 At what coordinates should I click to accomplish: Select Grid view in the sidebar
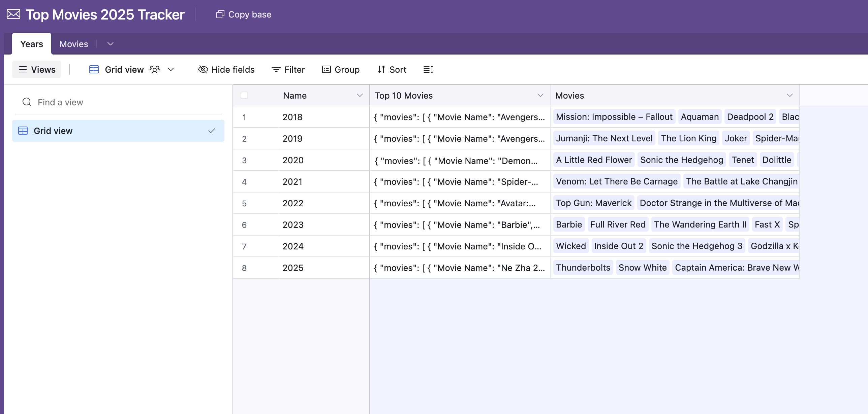click(118, 131)
